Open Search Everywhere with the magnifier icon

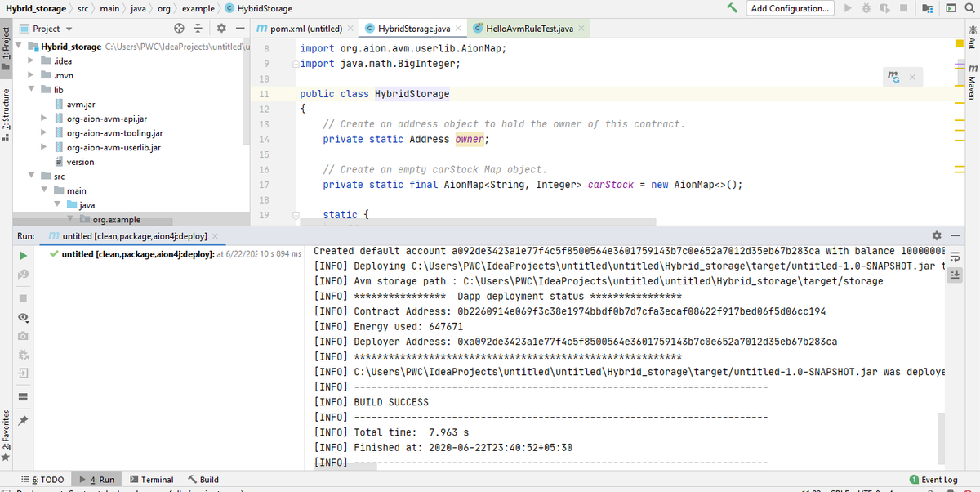pyautogui.click(x=970, y=8)
